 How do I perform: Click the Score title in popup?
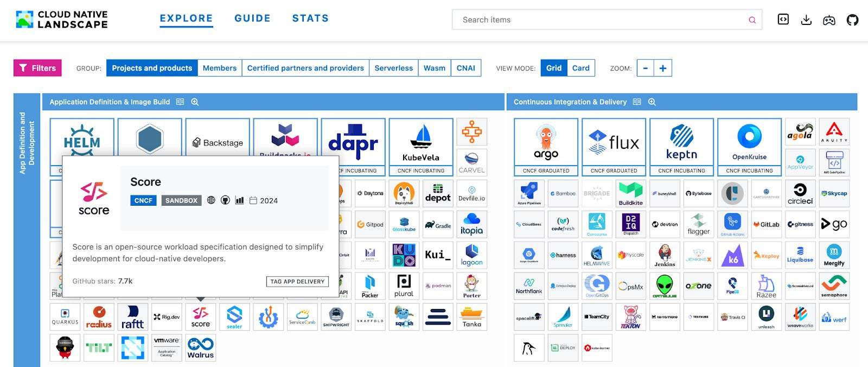(x=145, y=182)
